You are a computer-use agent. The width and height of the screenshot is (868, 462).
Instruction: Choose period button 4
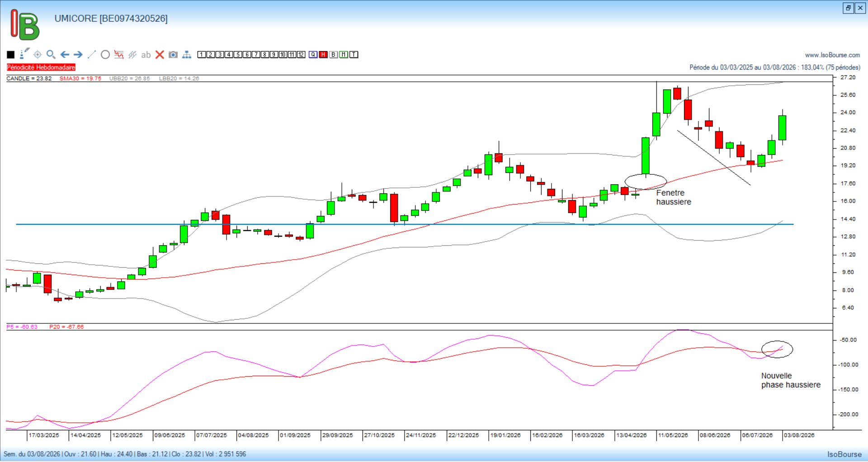(229, 55)
